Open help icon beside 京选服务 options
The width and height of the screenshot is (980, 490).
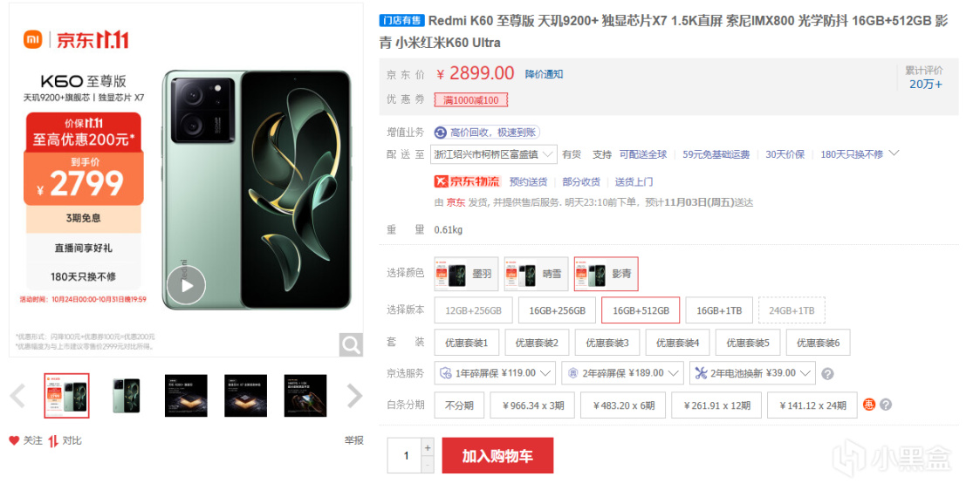[827, 374]
